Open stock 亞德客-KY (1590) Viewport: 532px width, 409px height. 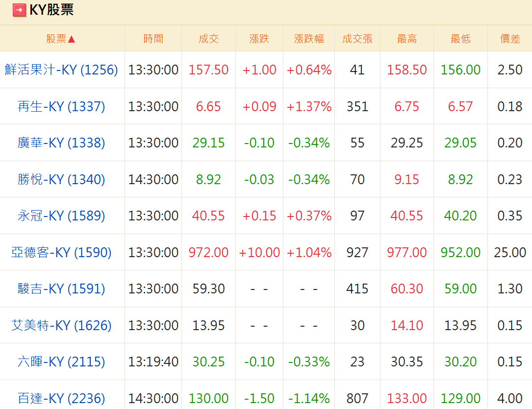tap(61, 252)
